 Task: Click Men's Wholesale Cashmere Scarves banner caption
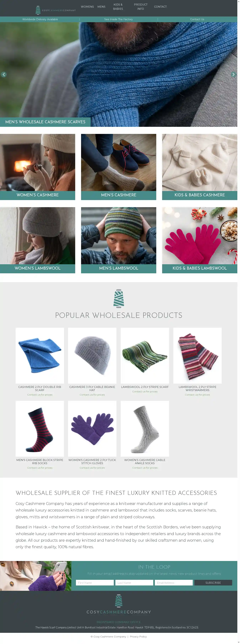click(45, 122)
